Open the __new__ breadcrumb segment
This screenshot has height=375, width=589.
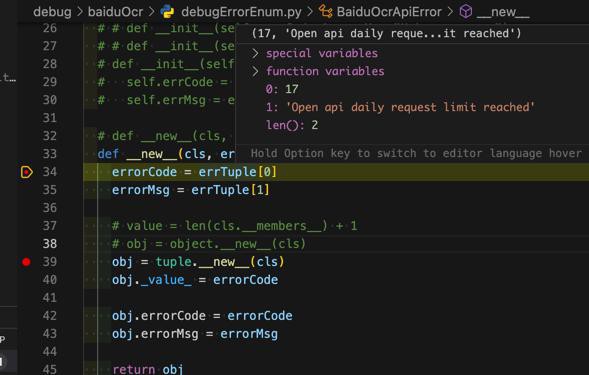[x=503, y=12]
